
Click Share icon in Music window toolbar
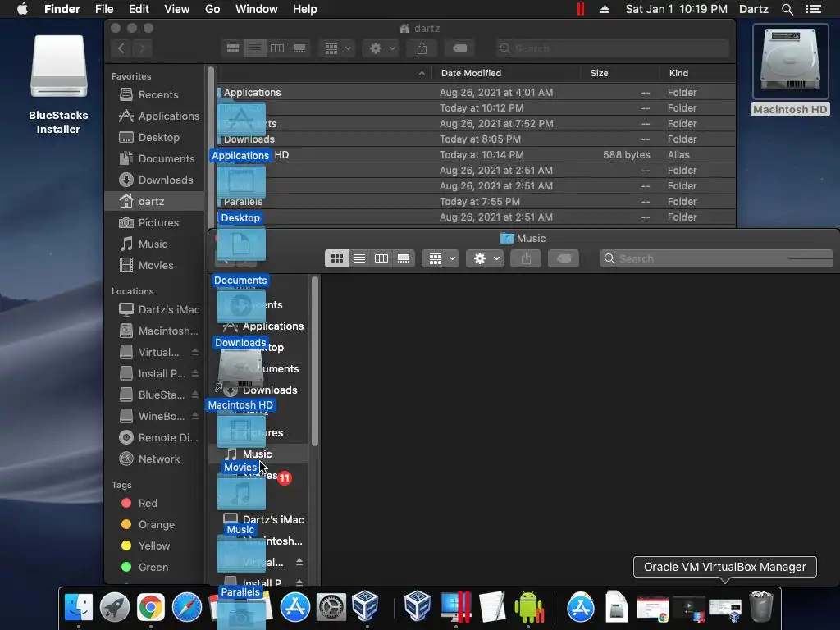tap(526, 258)
